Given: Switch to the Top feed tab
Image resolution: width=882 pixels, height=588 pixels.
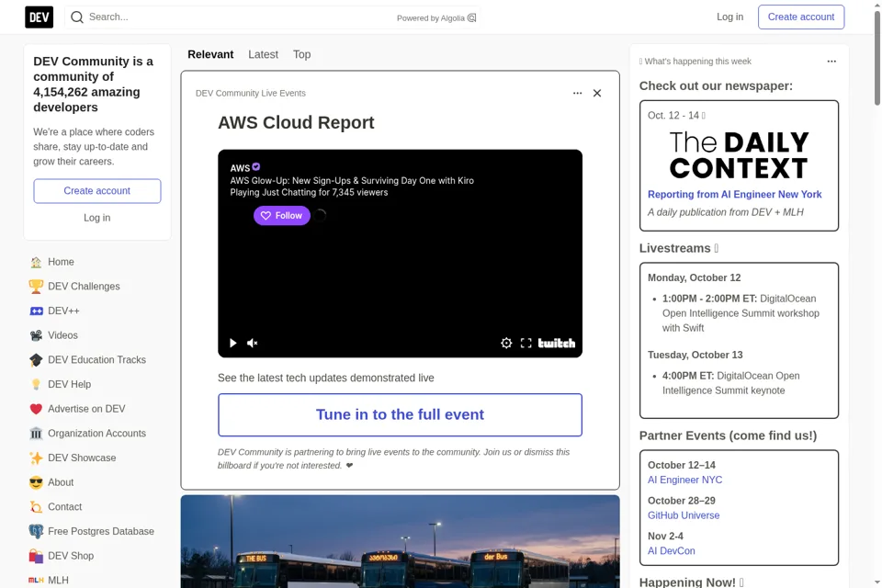Looking at the screenshot, I should [x=301, y=54].
